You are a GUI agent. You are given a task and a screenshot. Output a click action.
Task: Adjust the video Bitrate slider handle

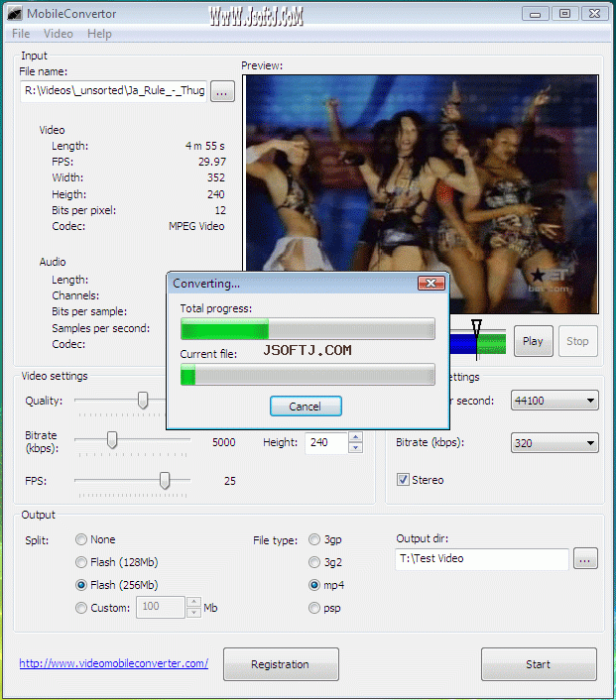coord(112,440)
